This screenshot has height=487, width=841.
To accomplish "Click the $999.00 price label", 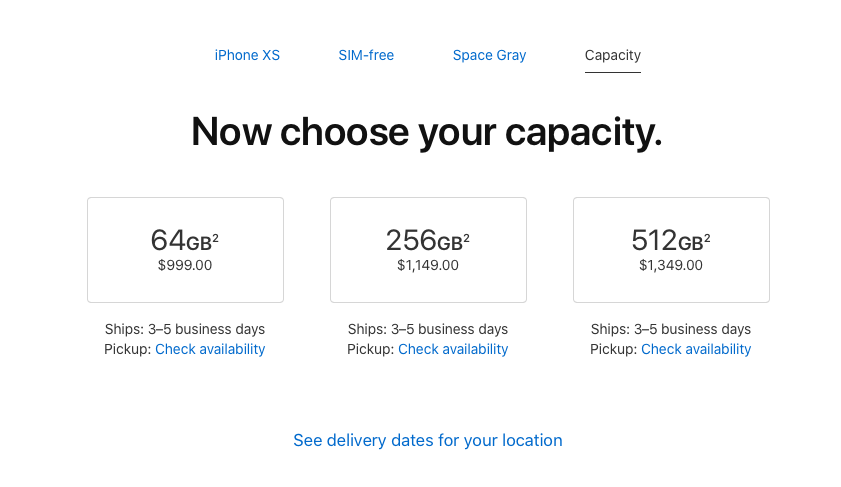I will pos(185,266).
